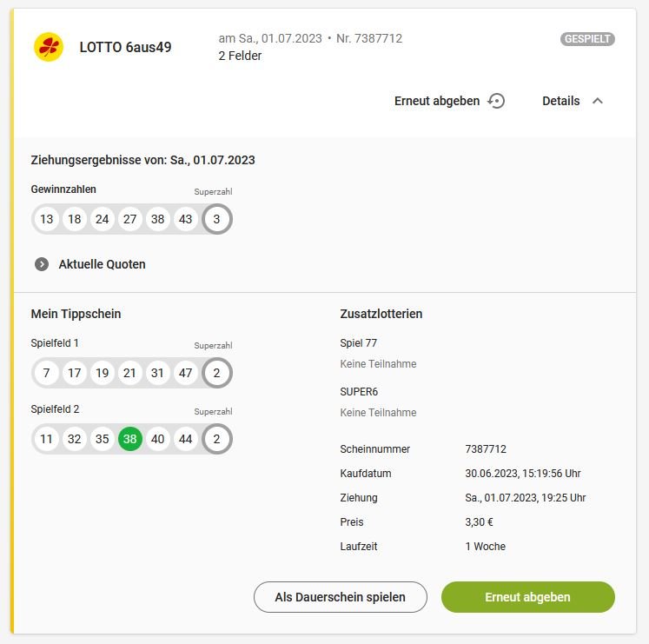The height and width of the screenshot is (644, 649).
Task: Click the GESPIELT status badge
Action: tap(587, 39)
